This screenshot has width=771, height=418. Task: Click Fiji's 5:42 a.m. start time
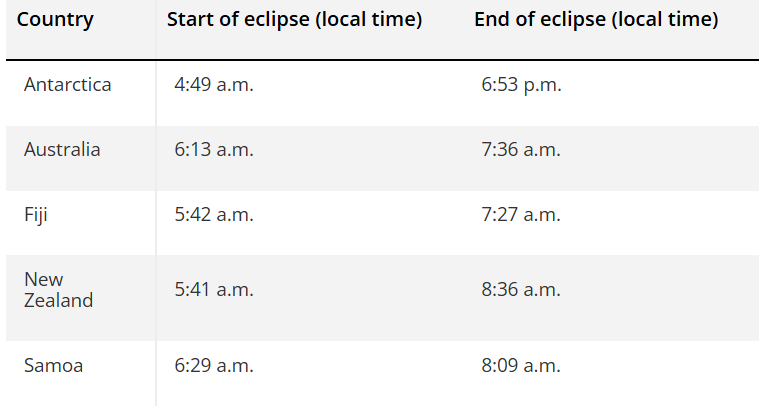pos(214,216)
